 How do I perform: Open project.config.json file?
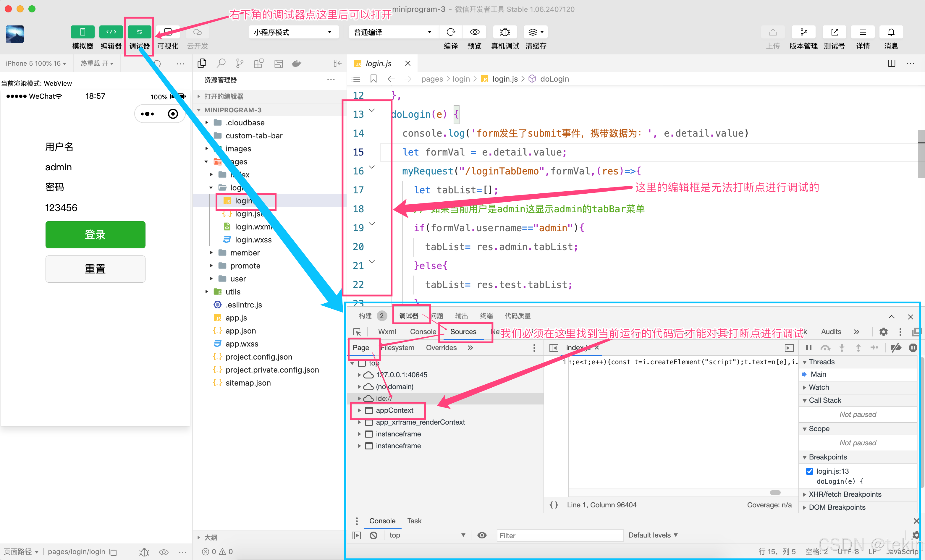(259, 357)
